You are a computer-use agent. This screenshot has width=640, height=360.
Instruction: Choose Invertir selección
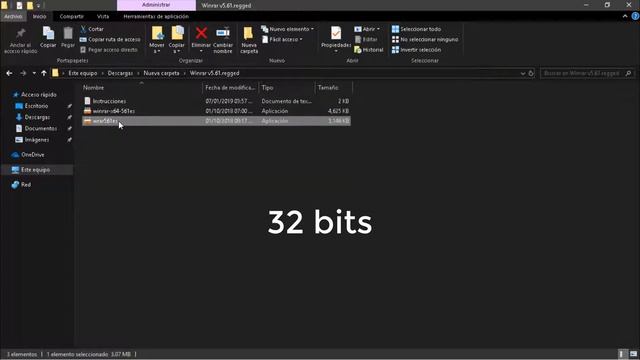(x=416, y=50)
